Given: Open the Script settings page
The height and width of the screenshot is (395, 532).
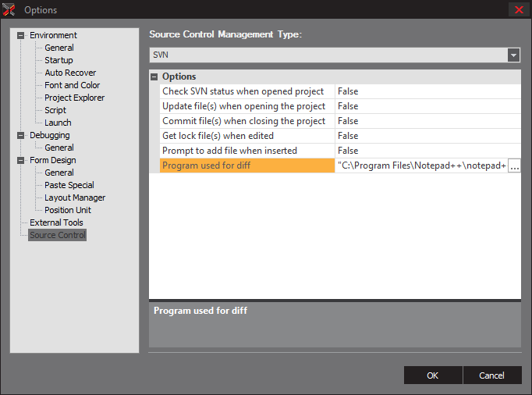Looking at the screenshot, I should (x=55, y=110).
